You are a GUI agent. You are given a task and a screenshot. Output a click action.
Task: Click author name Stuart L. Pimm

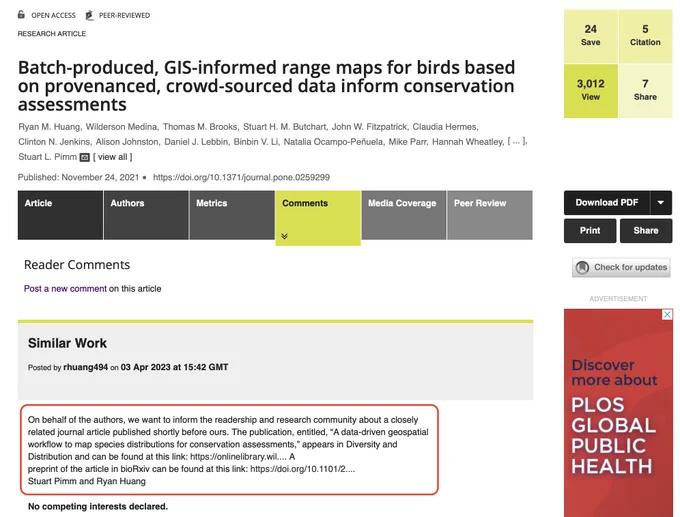(47, 157)
